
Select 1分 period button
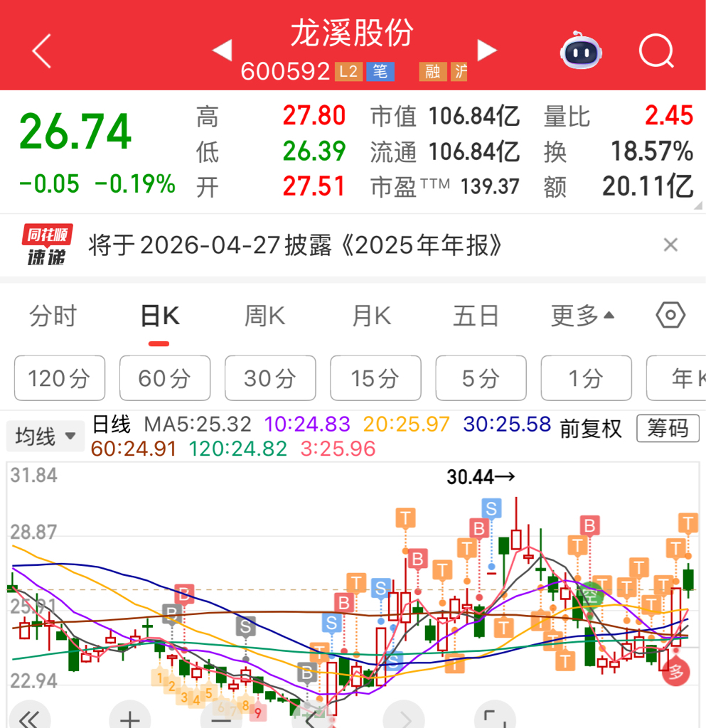tap(587, 378)
